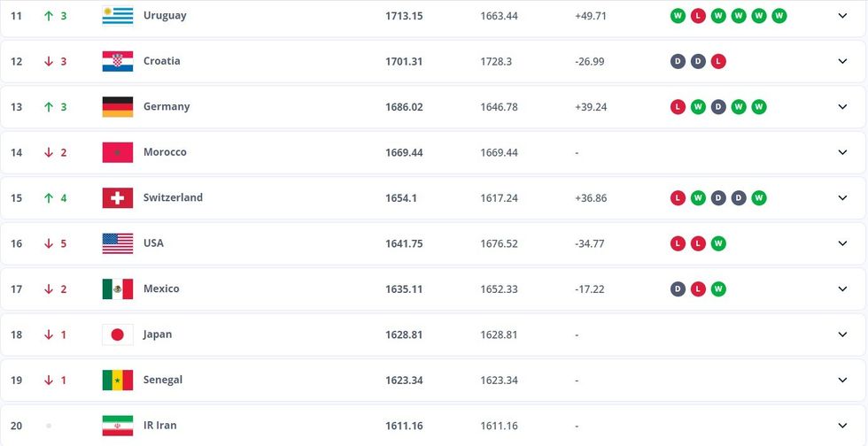Open the Germany team link

pos(167,107)
